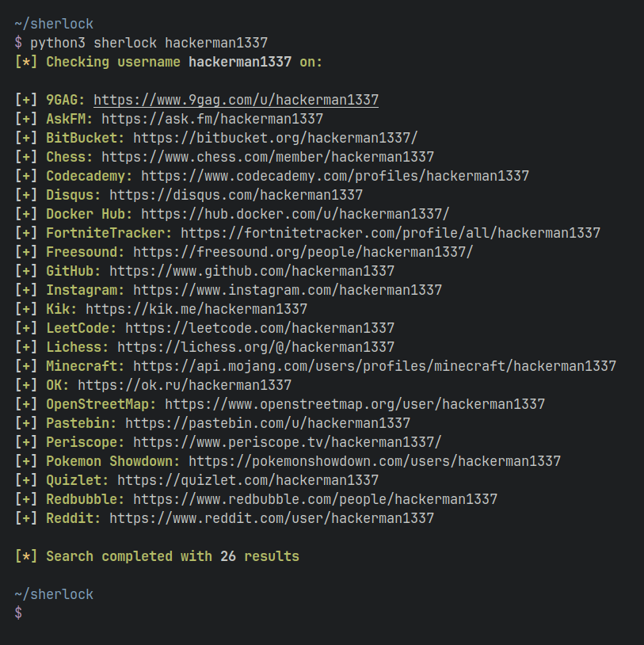
Task: Click the Disqus profile link
Action: point(235,195)
